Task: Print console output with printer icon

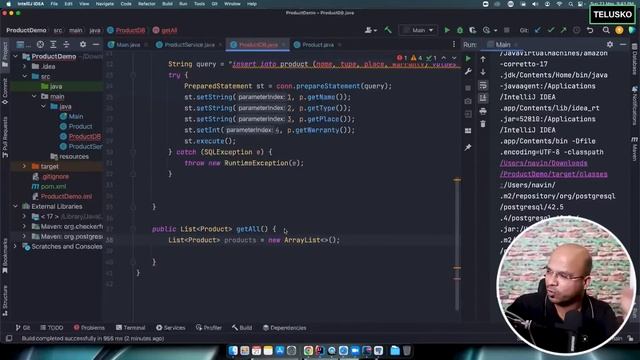Action: pyautogui.click(x=483, y=111)
